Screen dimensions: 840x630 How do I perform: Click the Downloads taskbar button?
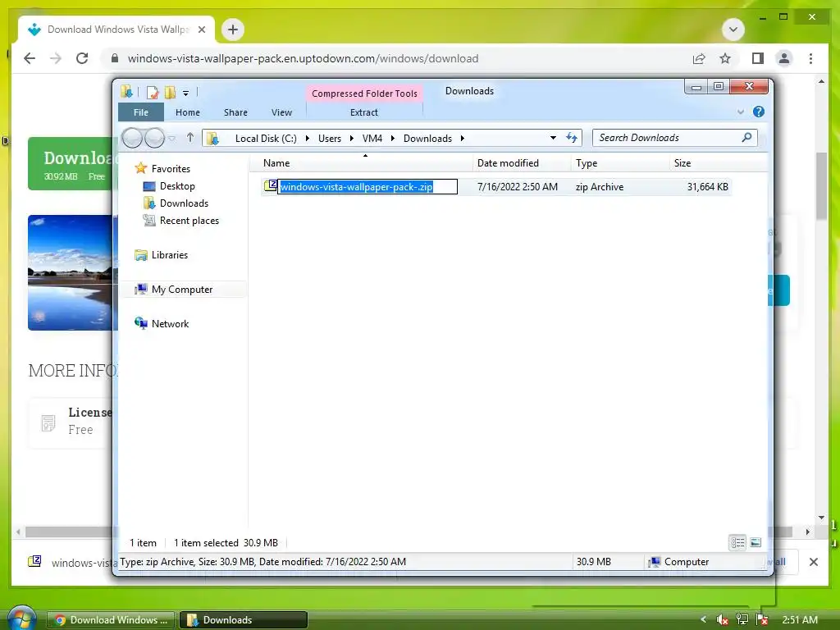(243, 620)
